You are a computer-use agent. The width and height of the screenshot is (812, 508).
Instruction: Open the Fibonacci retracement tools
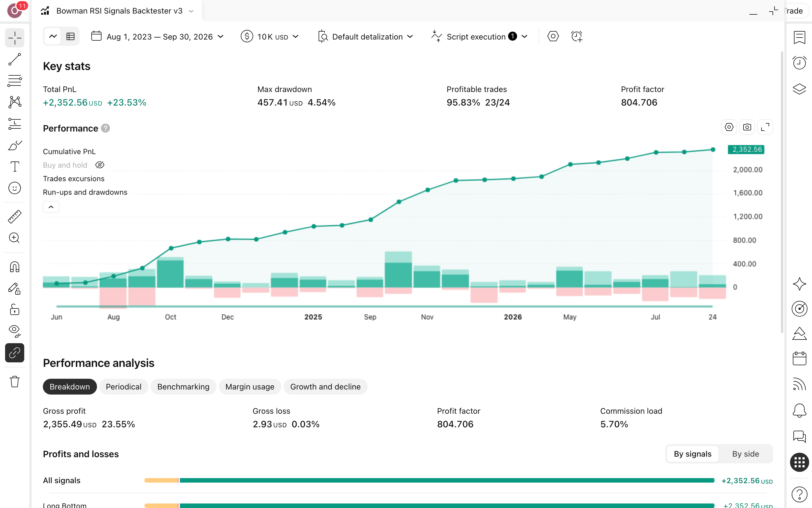pyautogui.click(x=15, y=81)
